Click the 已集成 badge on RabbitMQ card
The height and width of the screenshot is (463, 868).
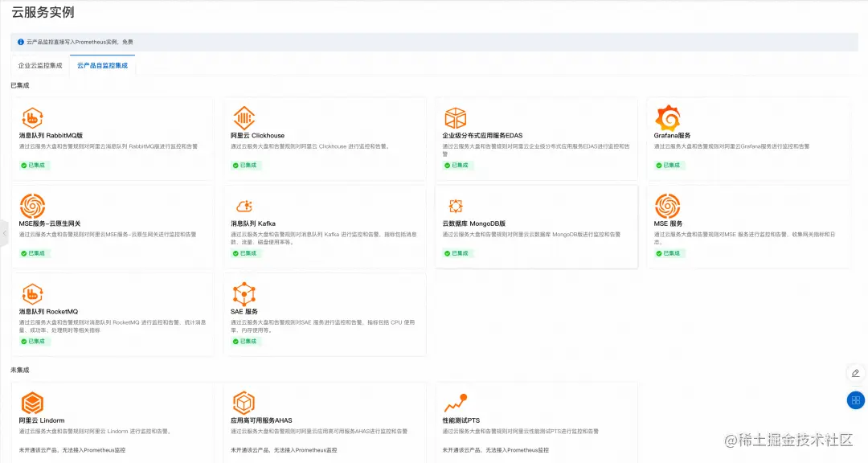click(x=33, y=165)
